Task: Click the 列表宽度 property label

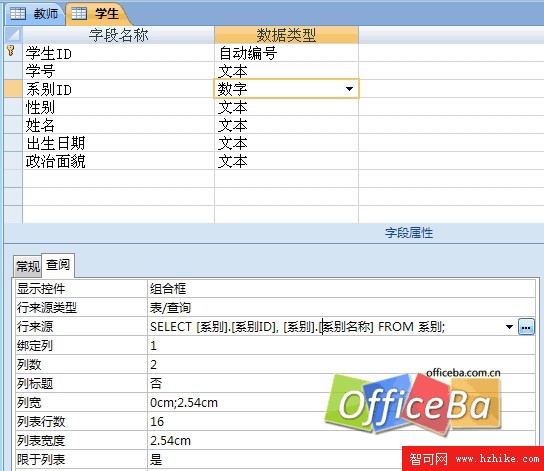Action: [41, 440]
